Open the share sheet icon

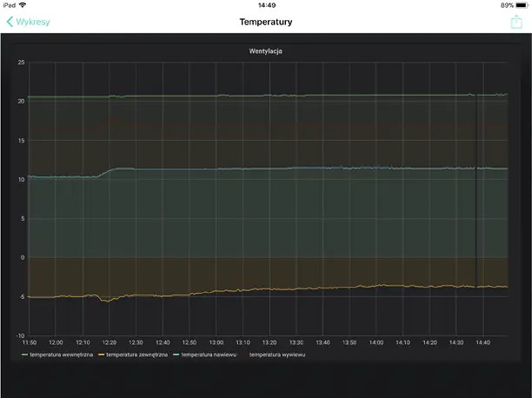click(516, 22)
